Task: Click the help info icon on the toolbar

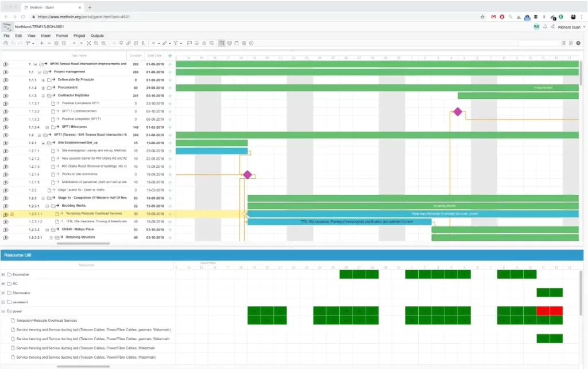Action: tap(251, 43)
